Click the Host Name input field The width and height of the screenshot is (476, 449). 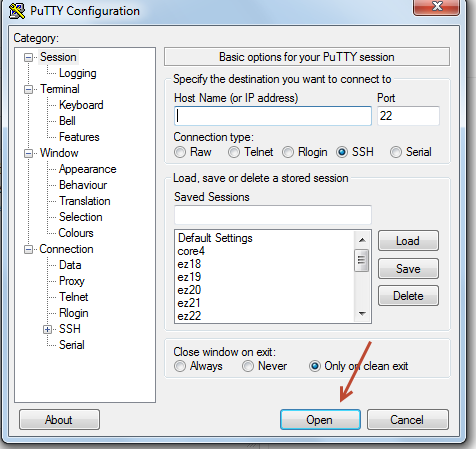(273, 116)
